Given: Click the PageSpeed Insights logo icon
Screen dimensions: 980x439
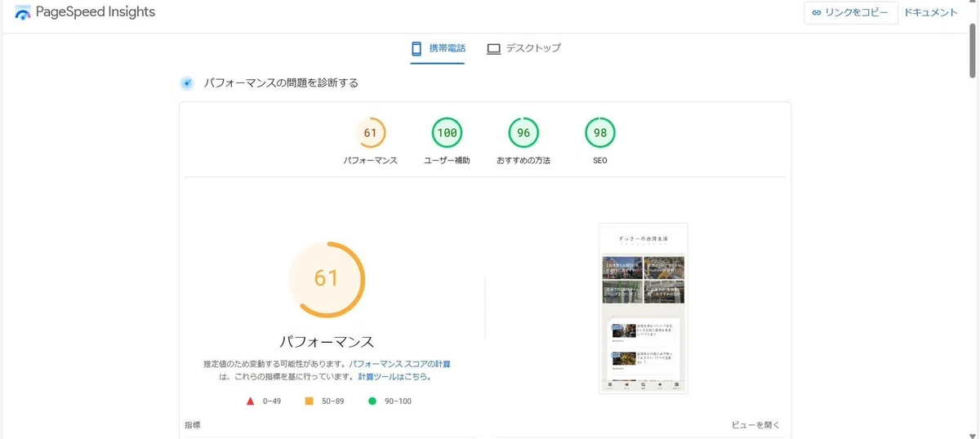Looking at the screenshot, I should [22, 13].
